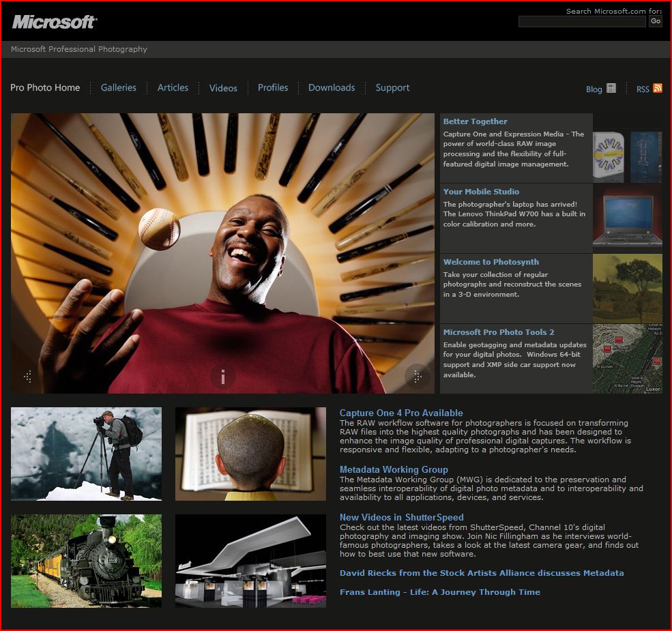Open the photographer with tripod on snow thumbnail
The image size is (672, 631).
[86, 454]
